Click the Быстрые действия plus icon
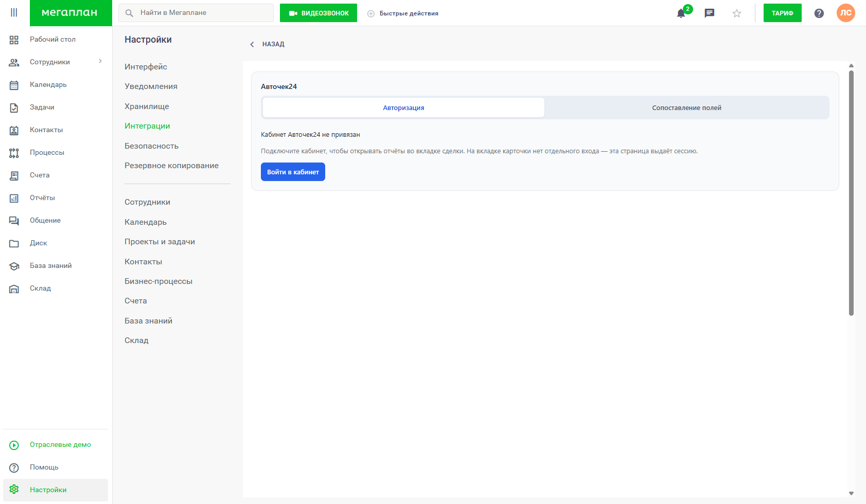866x504 pixels. (371, 13)
